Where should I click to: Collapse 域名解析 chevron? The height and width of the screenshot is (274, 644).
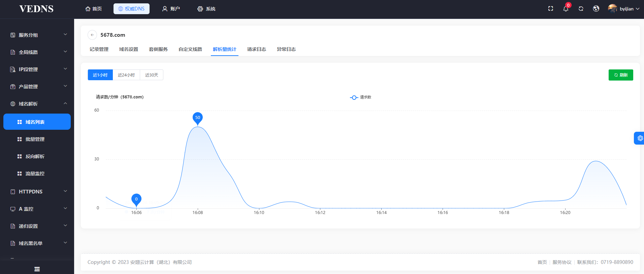click(x=65, y=103)
